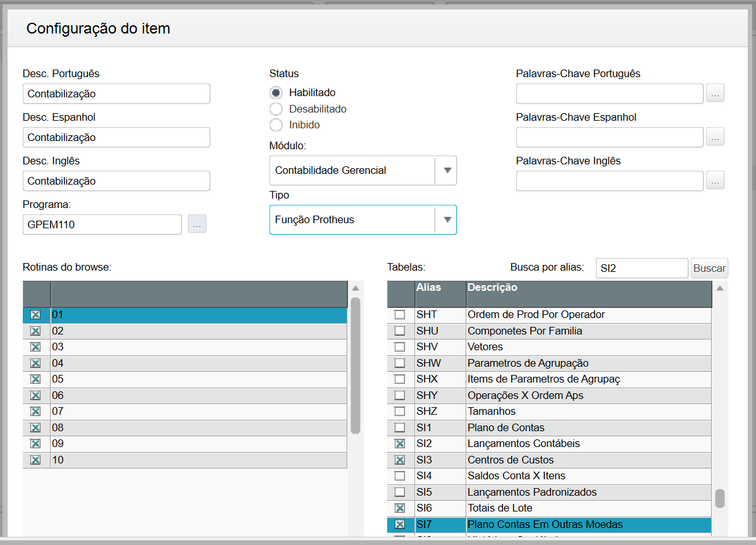
Task: Open Palavras-Chave Espanhol ellipsis editor
Action: [x=715, y=137]
